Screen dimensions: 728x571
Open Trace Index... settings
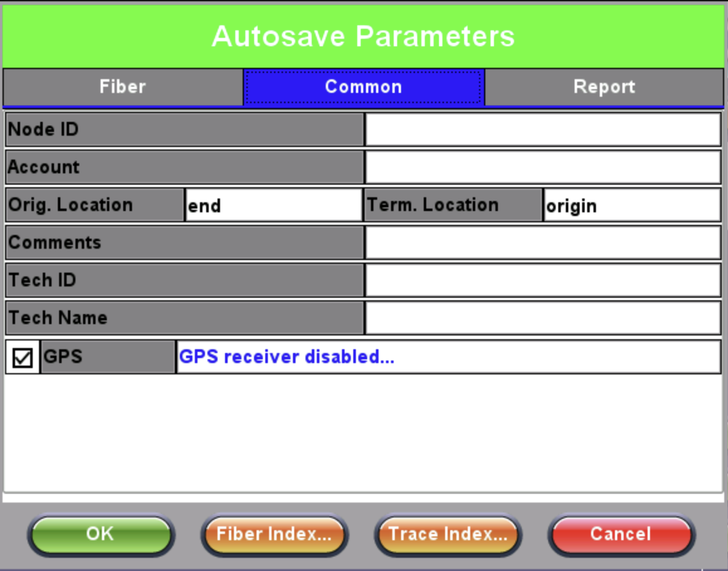click(x=448, y=535)
